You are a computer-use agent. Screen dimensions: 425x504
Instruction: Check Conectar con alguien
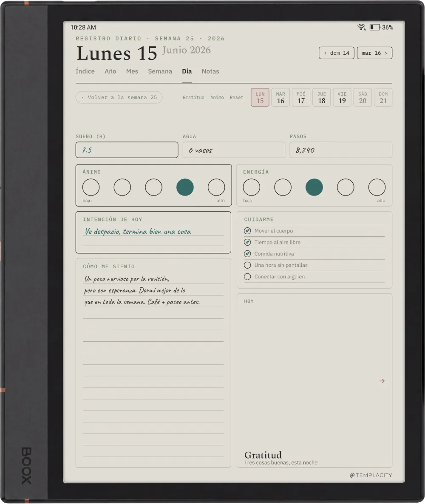(x=247, y=277)
